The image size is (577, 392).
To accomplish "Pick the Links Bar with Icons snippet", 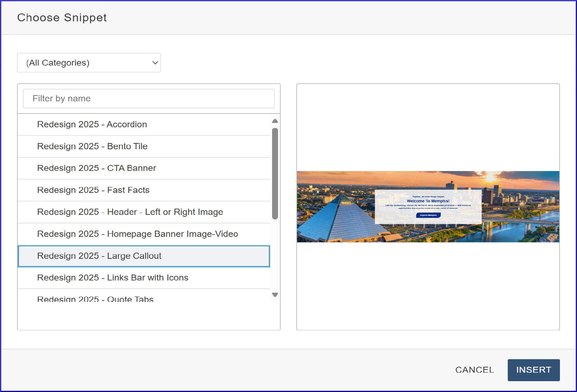I will (x=113, y=278).
